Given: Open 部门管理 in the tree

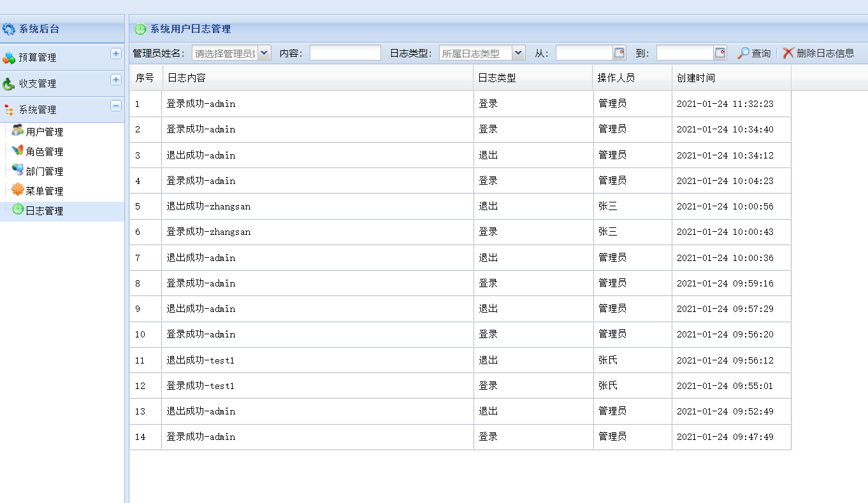Looking at the screenshot, I should pyautogui.click(x=45, y=171).
